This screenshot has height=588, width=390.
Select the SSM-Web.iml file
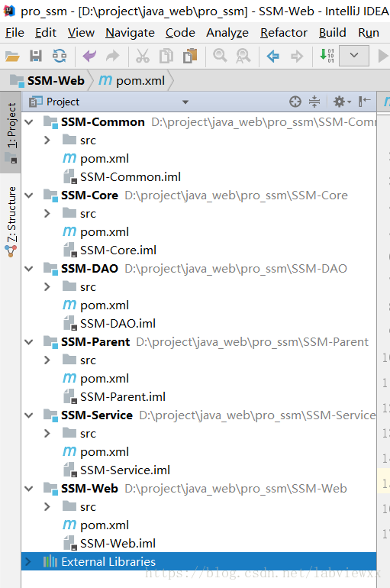(x=109, y=544)
